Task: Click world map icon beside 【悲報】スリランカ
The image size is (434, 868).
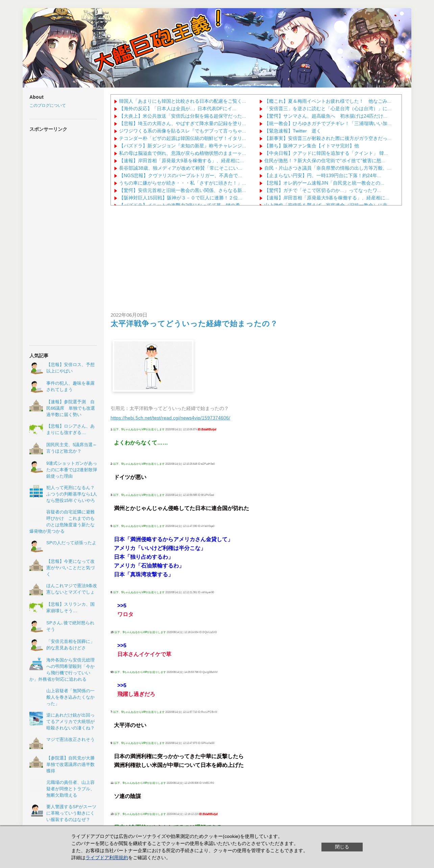Action: click(36, 608)
